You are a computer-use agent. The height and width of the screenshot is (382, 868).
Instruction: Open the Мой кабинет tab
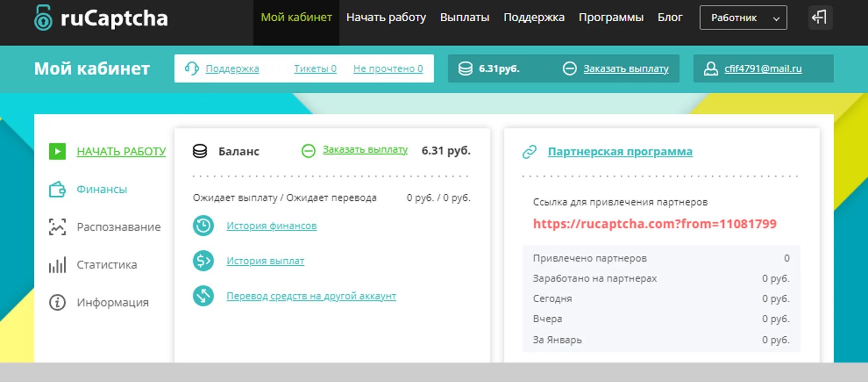tap(296, 17)
